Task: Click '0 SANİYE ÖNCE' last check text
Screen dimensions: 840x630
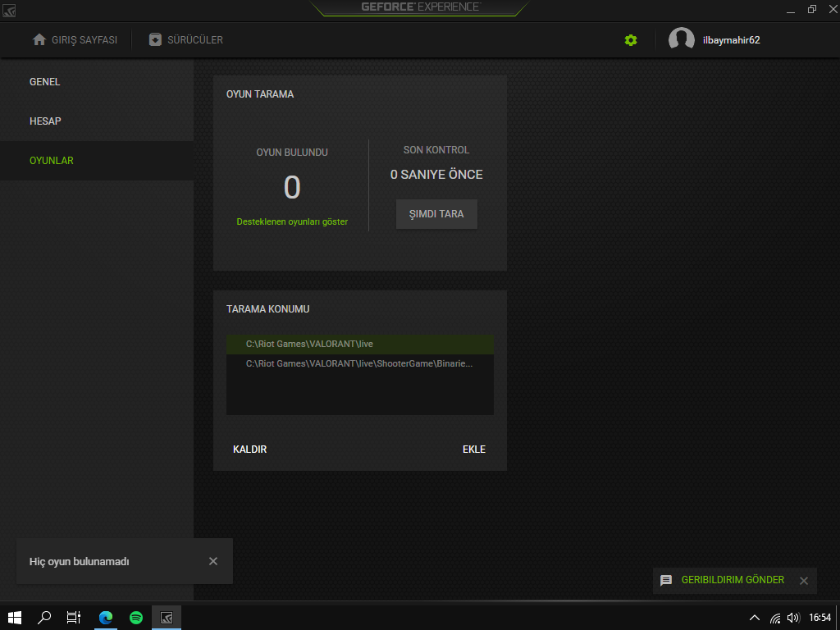Action: [x=436, y=175]
